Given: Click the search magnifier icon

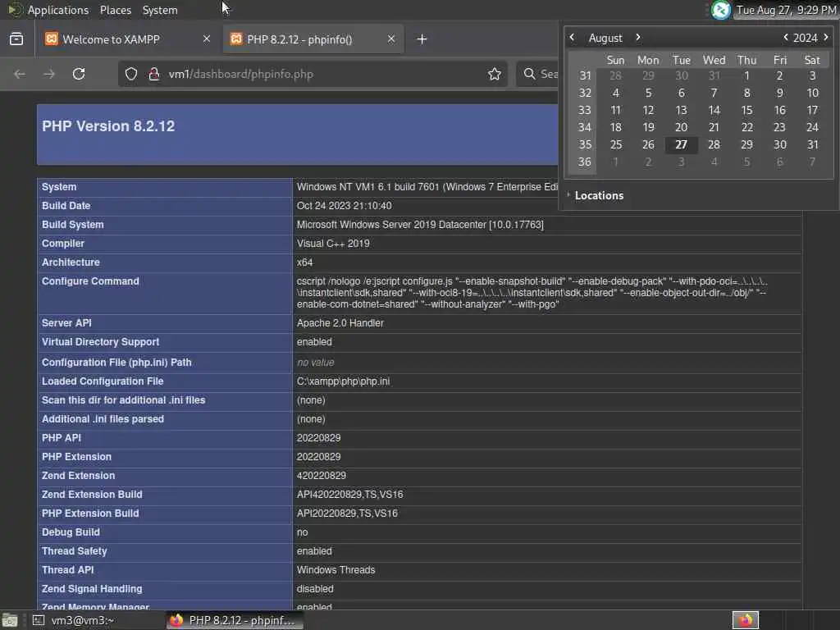Looking at the screenshot, I should pos(529,74).
